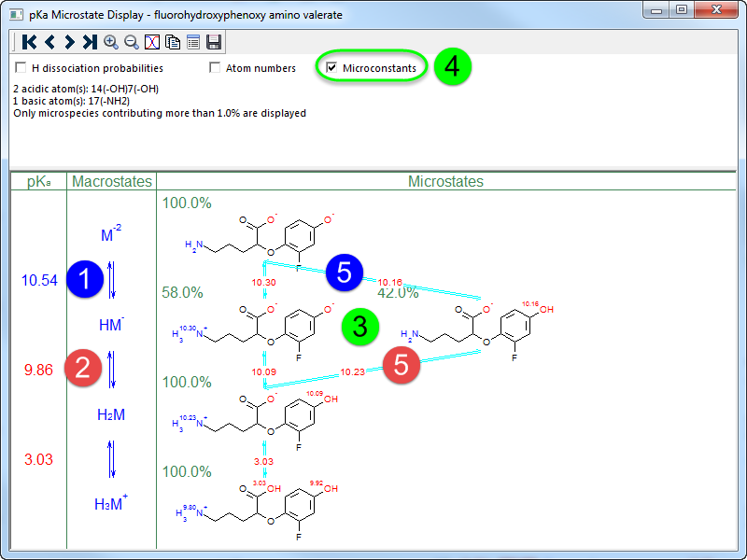The width and height of the screenshot is (747, 560).
Task: Click the HM- macrostate label
Action: (x=111, y=324)
